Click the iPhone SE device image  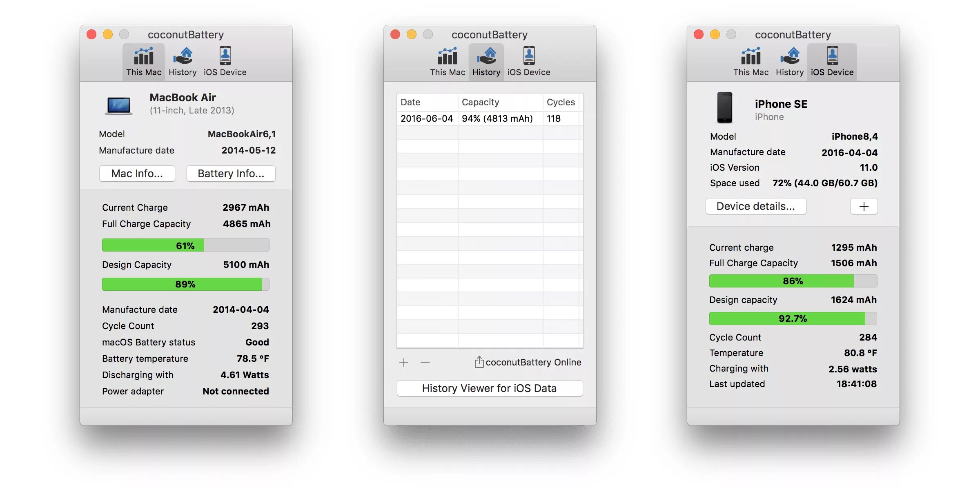click(x=725, y=108)
